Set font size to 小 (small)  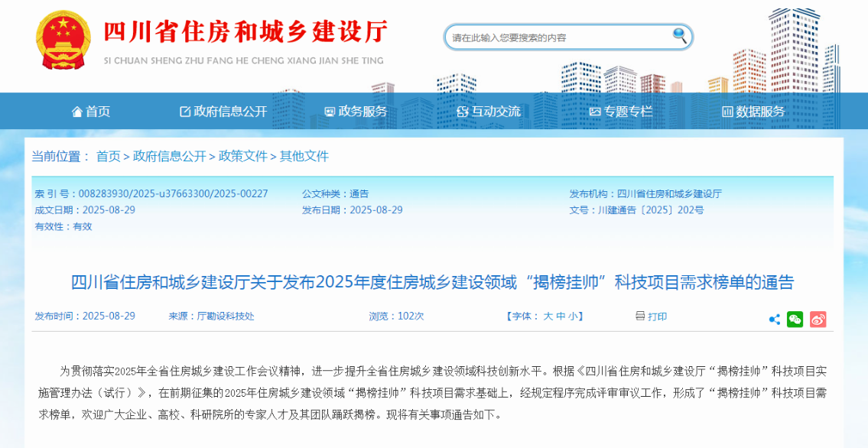[573, 317]
